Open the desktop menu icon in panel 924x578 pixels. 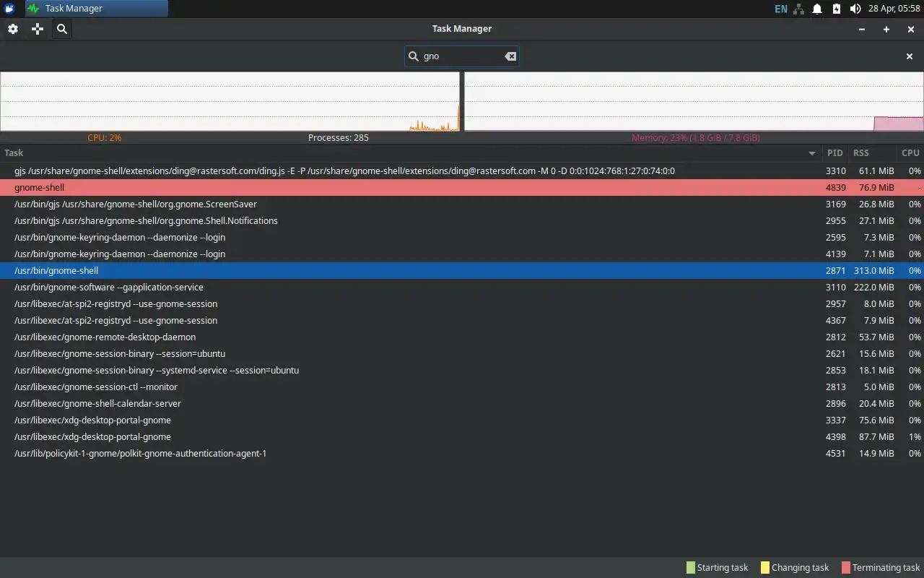[9, 9]
